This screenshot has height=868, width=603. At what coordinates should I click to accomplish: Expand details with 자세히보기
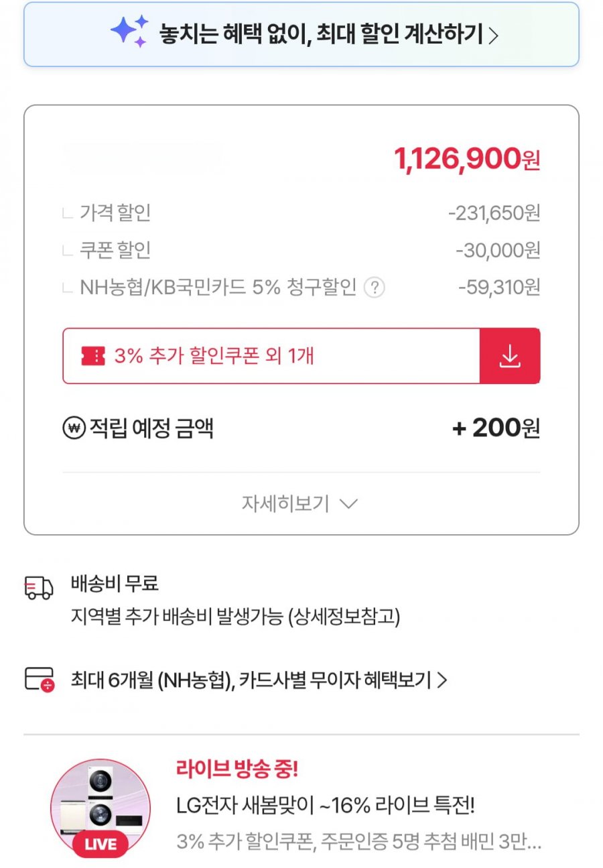pos(285,504)
